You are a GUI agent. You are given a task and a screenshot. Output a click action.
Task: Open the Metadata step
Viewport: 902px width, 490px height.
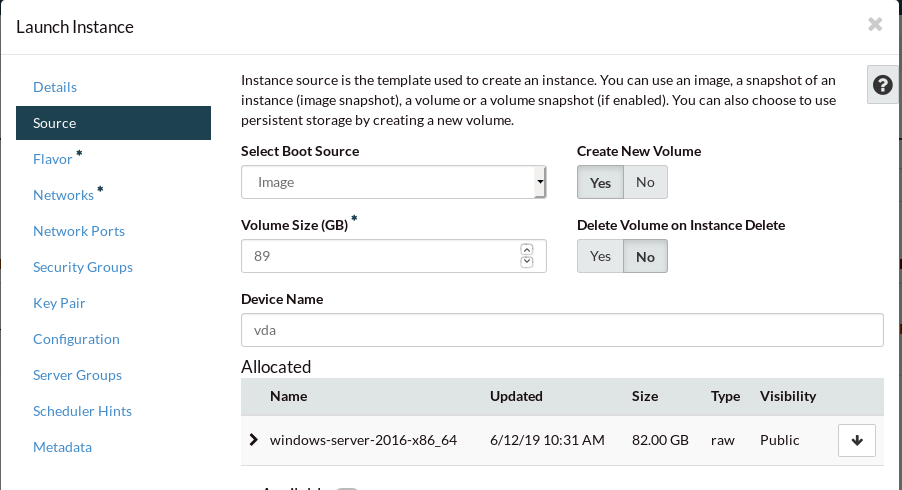pyautogui.click(x=62, y=447)
